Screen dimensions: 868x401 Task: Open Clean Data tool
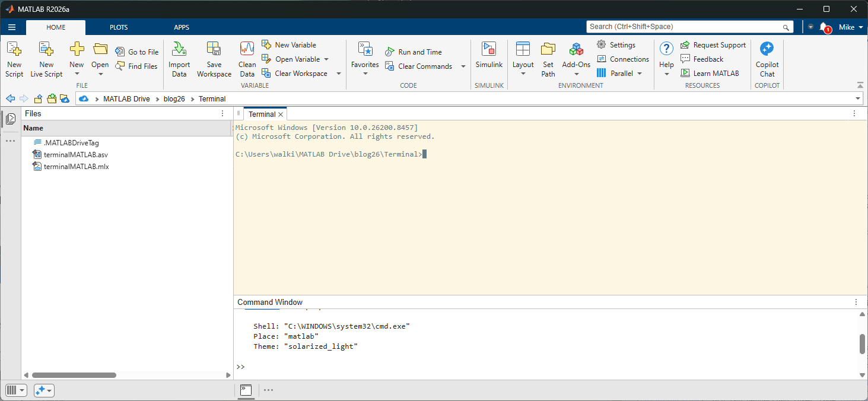pos(247,59)
